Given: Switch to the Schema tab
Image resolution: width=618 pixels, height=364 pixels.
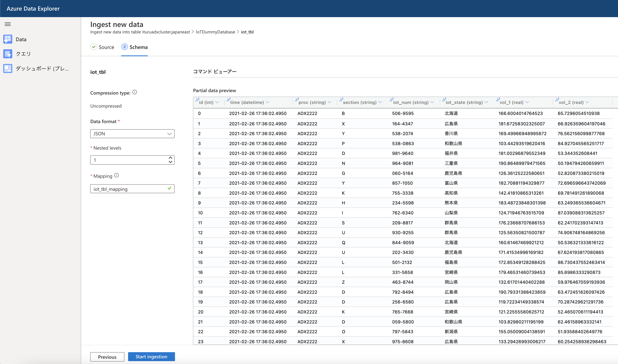Looking at the screenshot, I should (138, 47).
